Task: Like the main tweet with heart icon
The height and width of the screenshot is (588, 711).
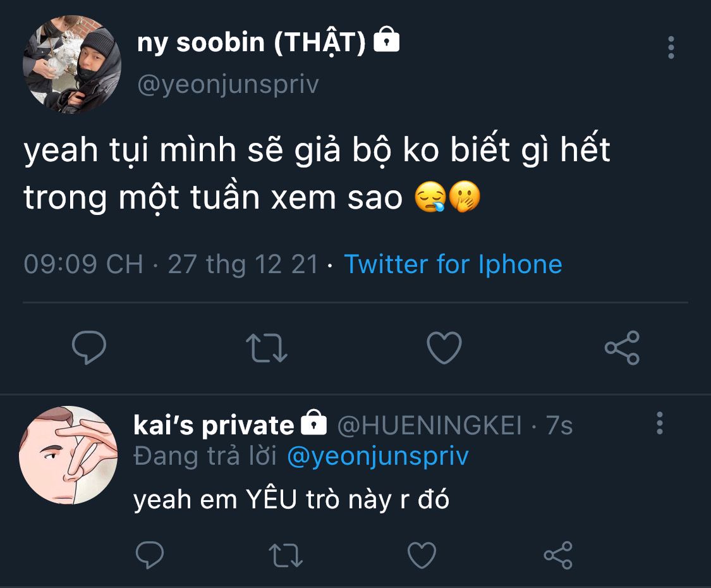Action: pyautogui.click(x=444, y=348)
